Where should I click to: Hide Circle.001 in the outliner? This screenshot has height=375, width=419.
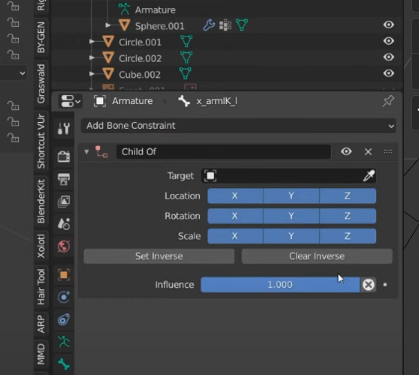tap(389, 41)
